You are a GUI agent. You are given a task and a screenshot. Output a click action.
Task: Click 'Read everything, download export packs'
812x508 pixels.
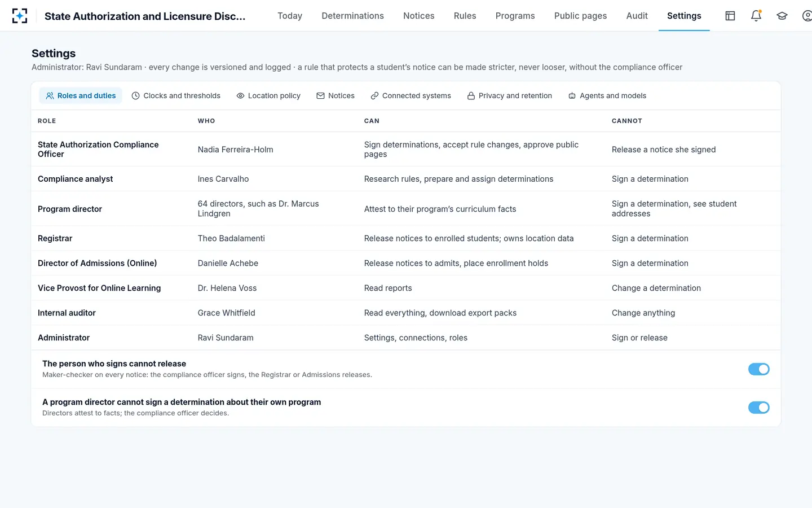440,313
